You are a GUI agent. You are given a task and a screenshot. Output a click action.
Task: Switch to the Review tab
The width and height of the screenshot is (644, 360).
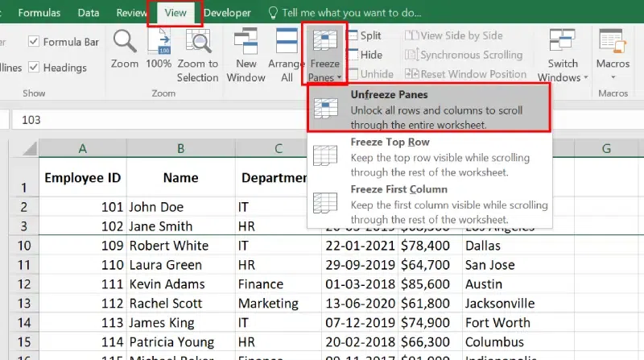pos(131,13)
